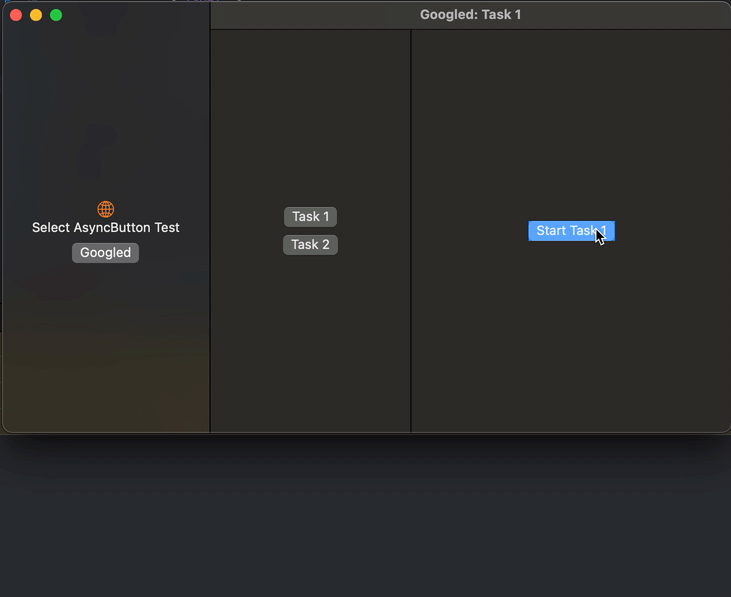Click the 'Select AsyncButton Test' label
This screenshot has height=597, width=731.
point(106,227)
